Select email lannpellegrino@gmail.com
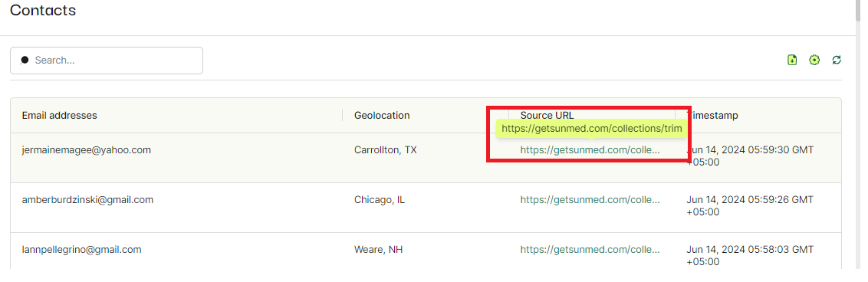The height and width of the screenshot is (282, 868). 82,249
